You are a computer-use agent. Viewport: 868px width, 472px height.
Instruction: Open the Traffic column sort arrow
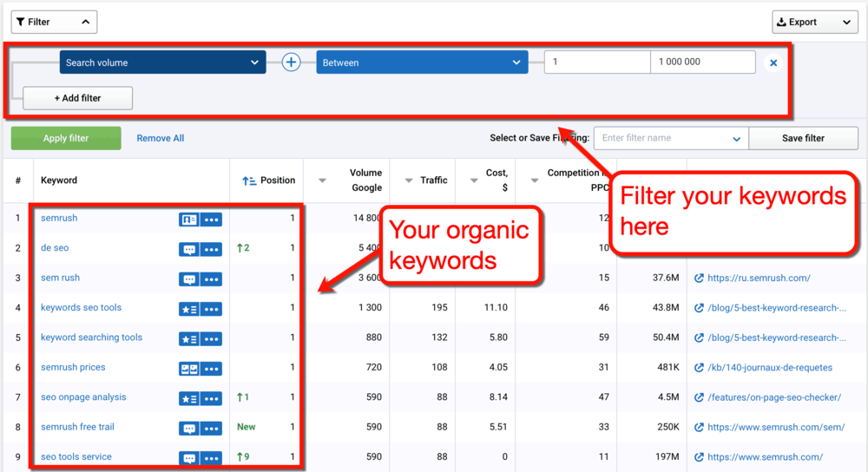[409, 180]
